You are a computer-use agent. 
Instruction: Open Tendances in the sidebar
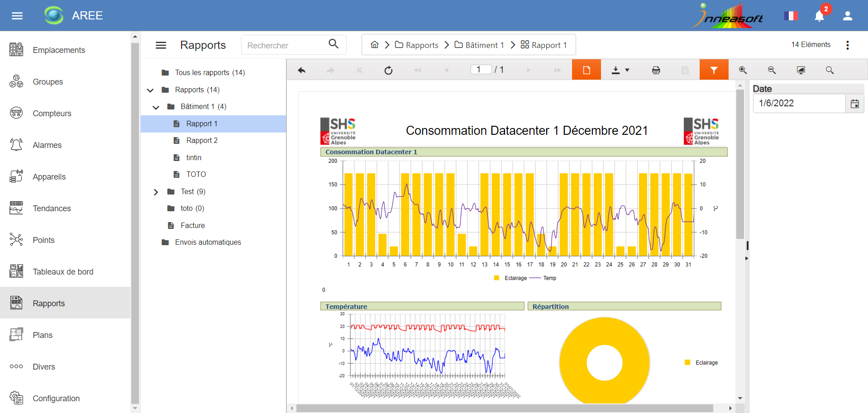52,209
